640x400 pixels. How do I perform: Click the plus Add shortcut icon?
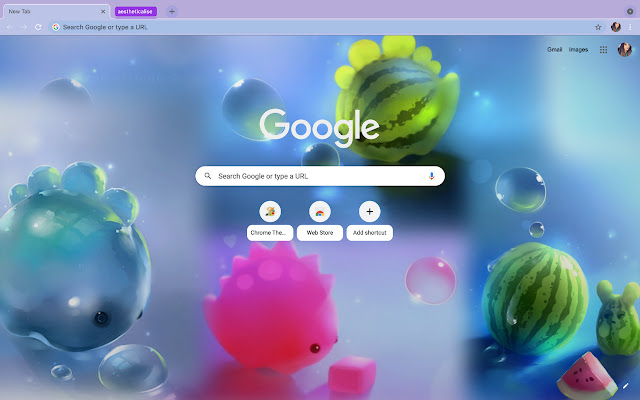coord(369,211)
